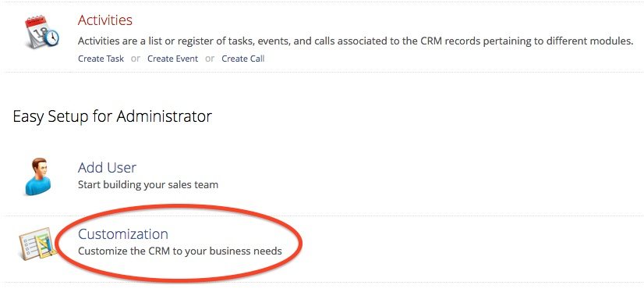Viewport: 644px width, 303px height.
Task: Click the Create Task link
Action: tap(101, 59)
